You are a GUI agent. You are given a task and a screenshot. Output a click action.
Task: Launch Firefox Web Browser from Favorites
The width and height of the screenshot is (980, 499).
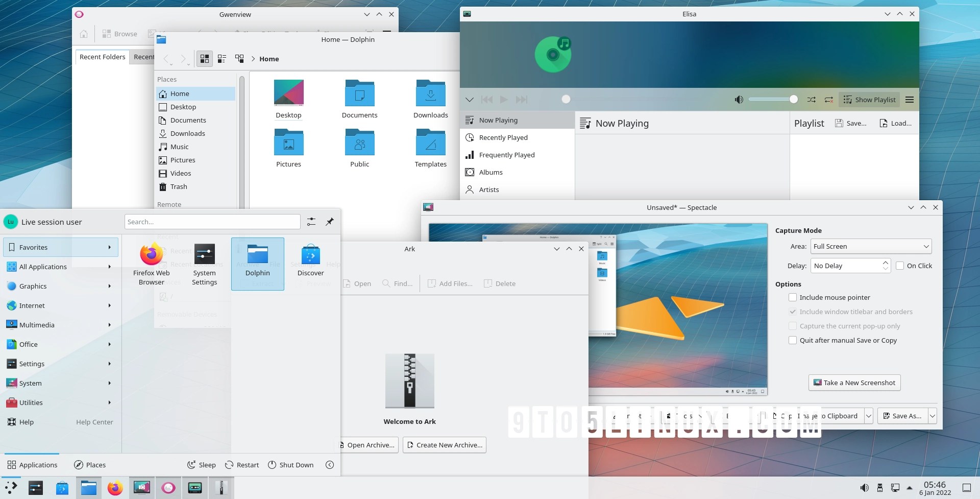(152, 264)
